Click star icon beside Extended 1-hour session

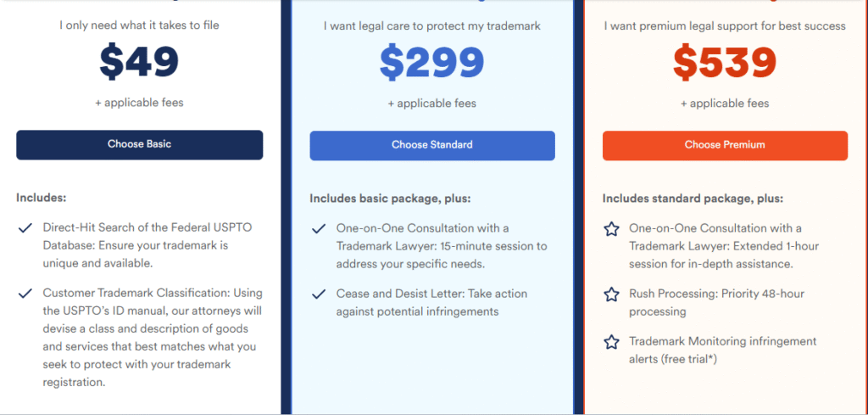[x=611, y=229]
